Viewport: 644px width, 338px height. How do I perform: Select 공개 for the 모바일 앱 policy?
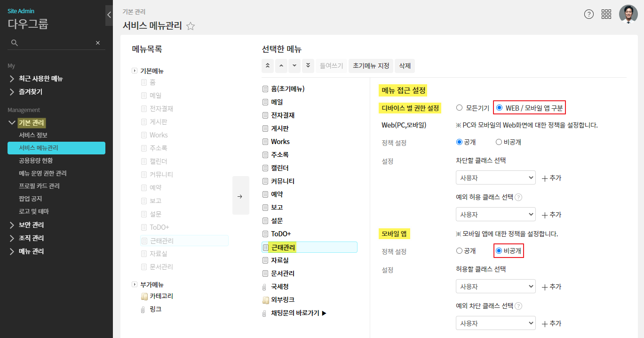[x=460, y=251]
